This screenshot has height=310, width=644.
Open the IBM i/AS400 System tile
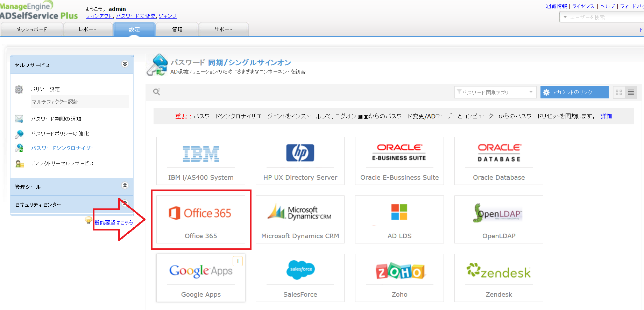(201, 161)
